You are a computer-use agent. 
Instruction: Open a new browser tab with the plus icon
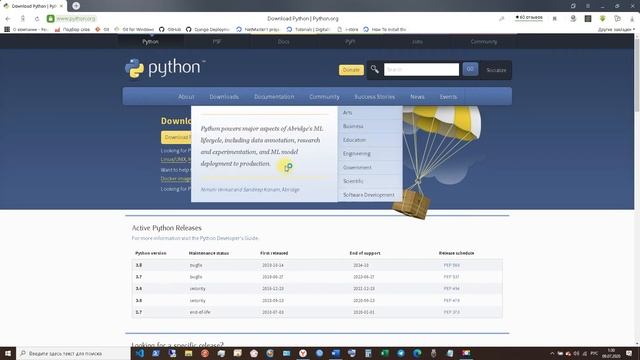click(76, 6)
